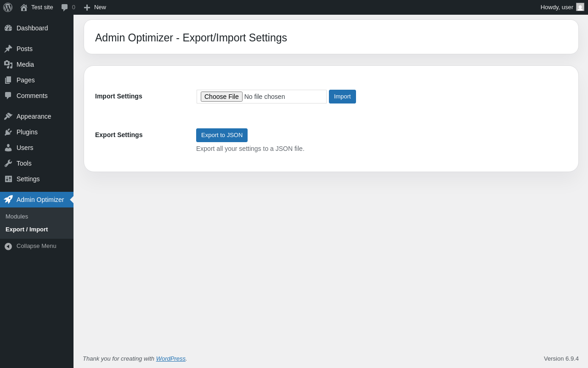Click the Posts pushpin icon
588x368 pixels.
8,49
